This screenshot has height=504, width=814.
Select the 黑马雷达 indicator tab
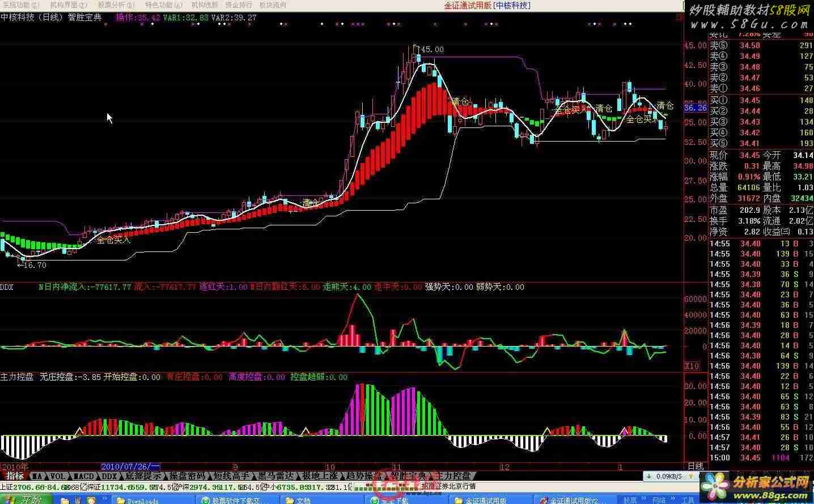pos(276,476)
